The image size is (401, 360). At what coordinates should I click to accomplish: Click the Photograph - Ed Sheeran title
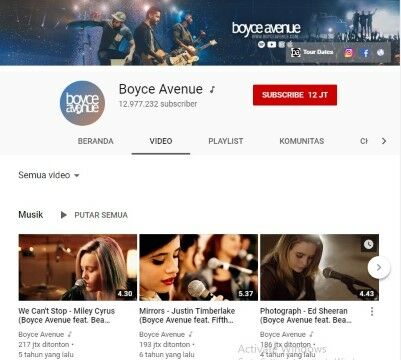pyautogui.click(x=306, y=315)
